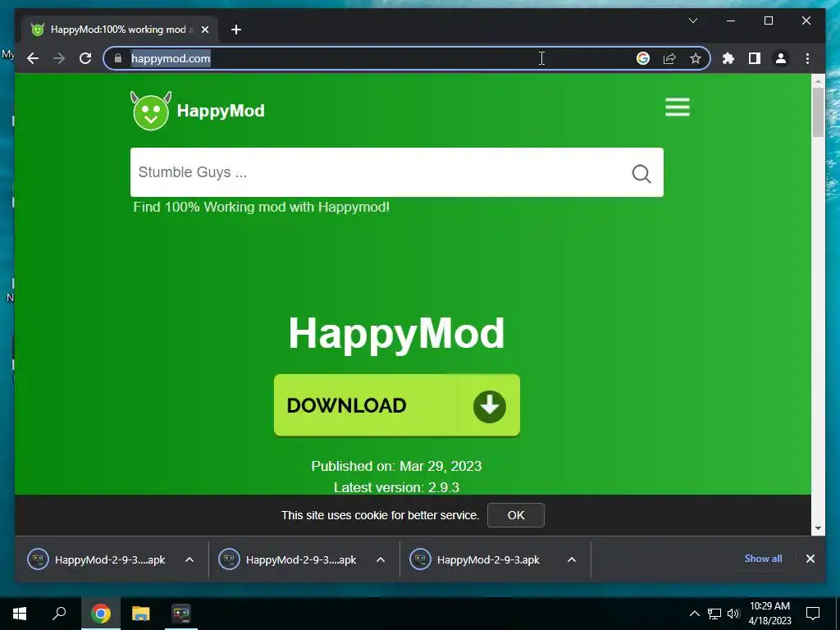Click the Chrome forward arrow
The width and height of the screenshot is (840, 630).
point(59,58)
